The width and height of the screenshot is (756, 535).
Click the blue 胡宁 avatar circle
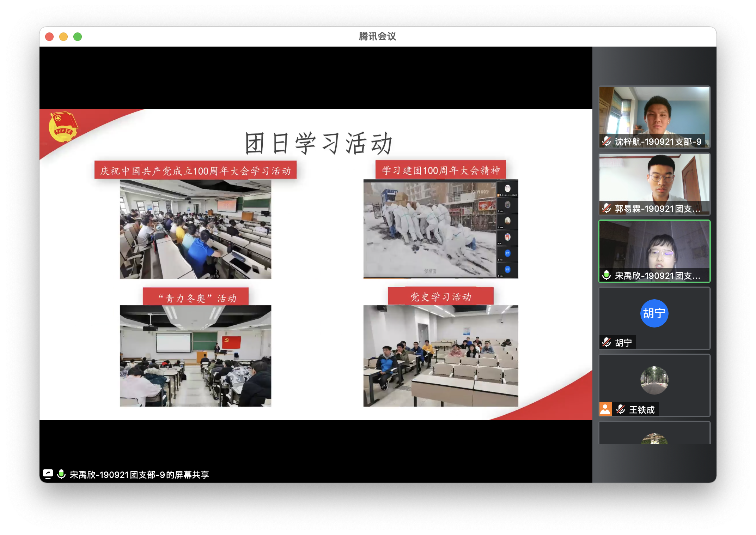[x=654, y=313]
